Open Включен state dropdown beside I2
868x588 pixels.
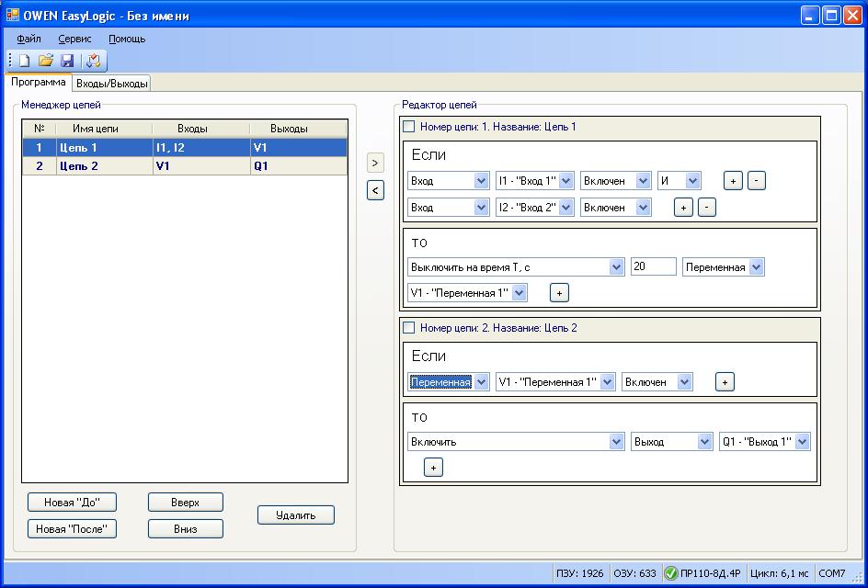point(615,208)
